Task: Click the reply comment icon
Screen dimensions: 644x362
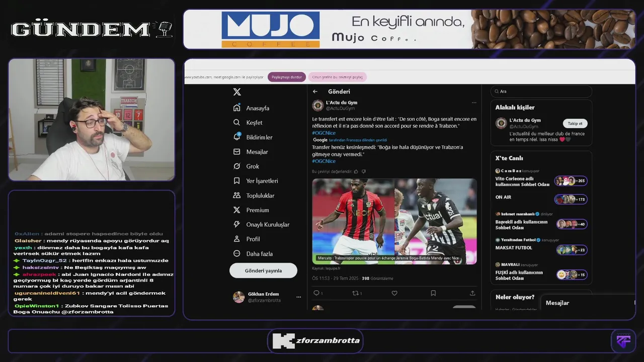Action: 316,293
